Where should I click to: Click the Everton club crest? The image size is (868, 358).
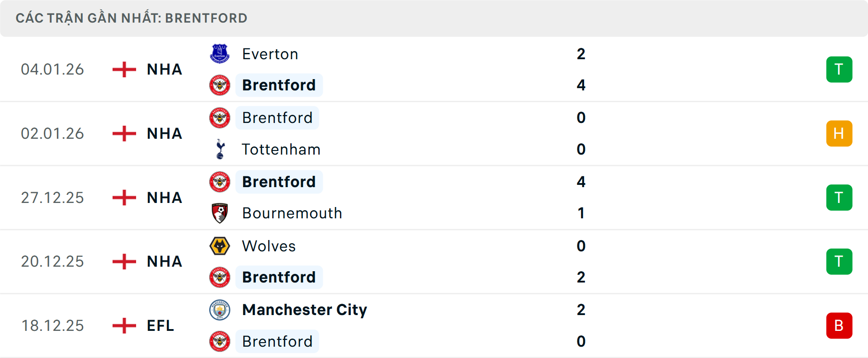pyautogui.click(x=220, y=53)
